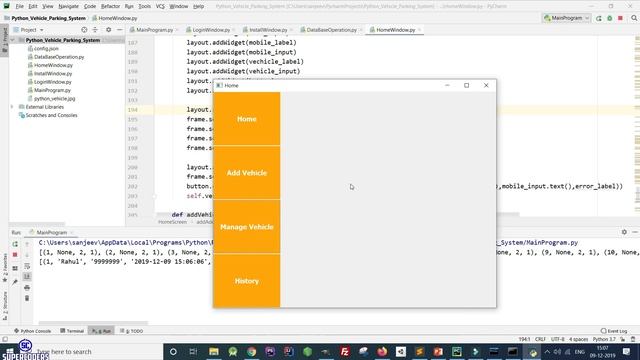The image size is (640, 360).
Task: Click CRLF line separator in status bar
Action: [540, 339]
